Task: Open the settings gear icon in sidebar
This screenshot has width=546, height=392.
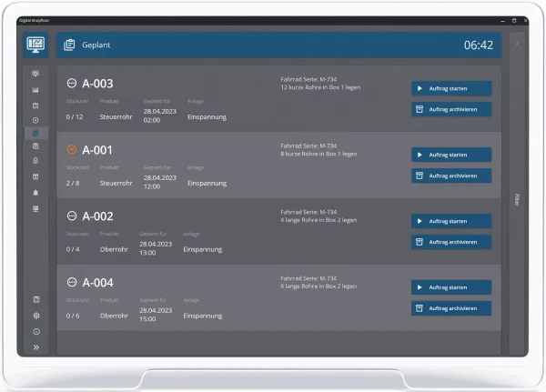Action: [x=36, y=316]
